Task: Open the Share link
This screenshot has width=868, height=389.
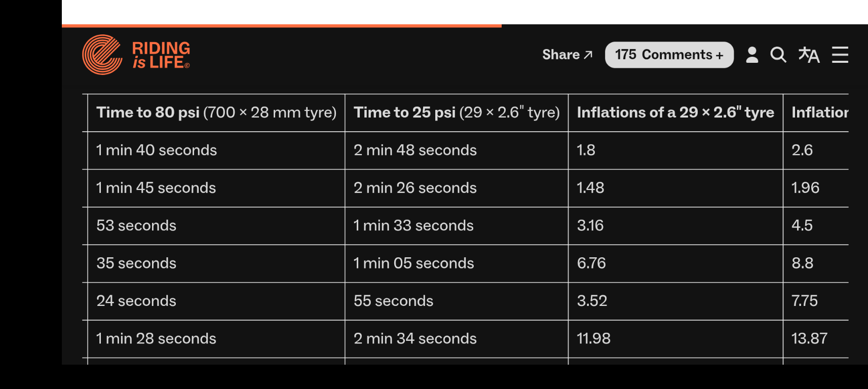Action: pos(567,55)
